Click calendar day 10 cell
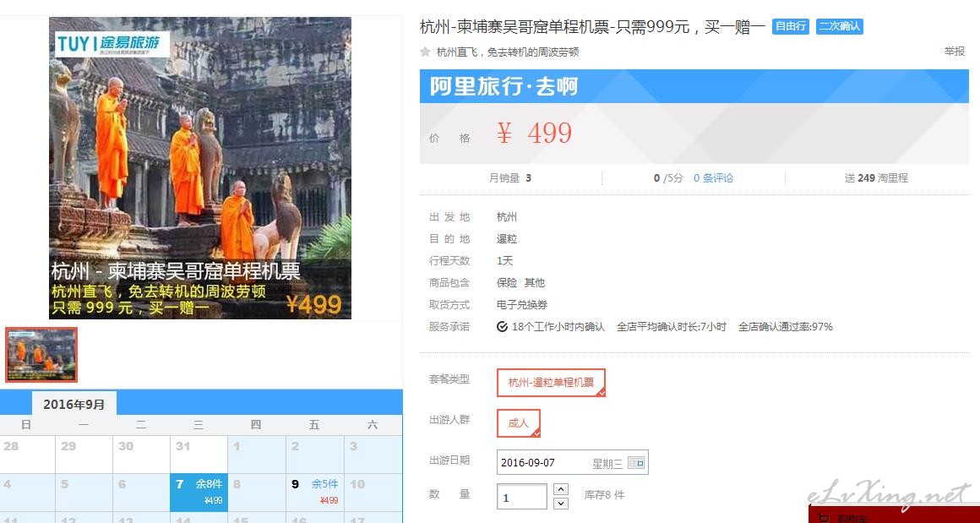The height and width of the screenshot is (523, 980). tap(373, 493)
